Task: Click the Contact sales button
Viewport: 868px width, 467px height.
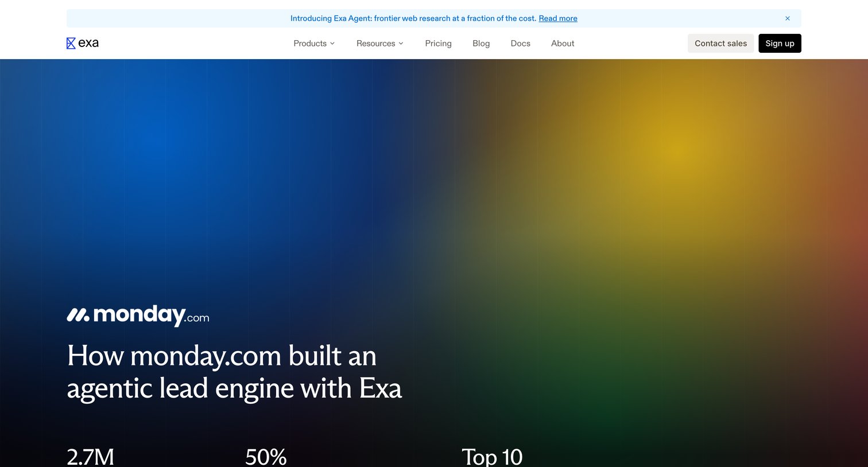Action: [721, 43]
